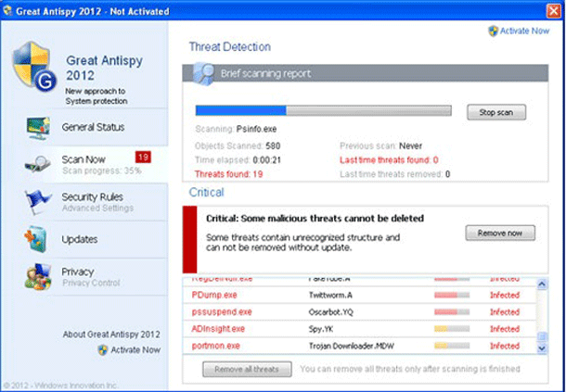Screen dimensions: 566x392
Task: Click the Privacy users icon
Action: [x=36, y=277]
